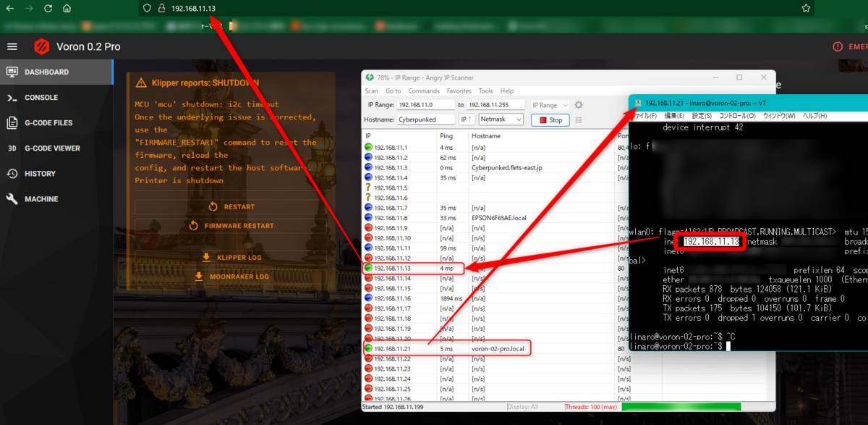Open the Console page in sidebar
Image resolution: width=868 pixels, height=425 pixels.
[56, 97]
